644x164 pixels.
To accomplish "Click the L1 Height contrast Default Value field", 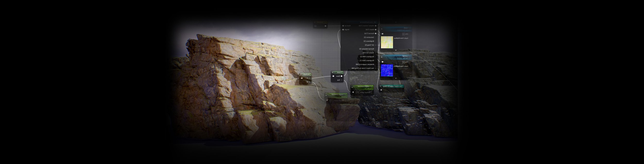I will 358,92.
